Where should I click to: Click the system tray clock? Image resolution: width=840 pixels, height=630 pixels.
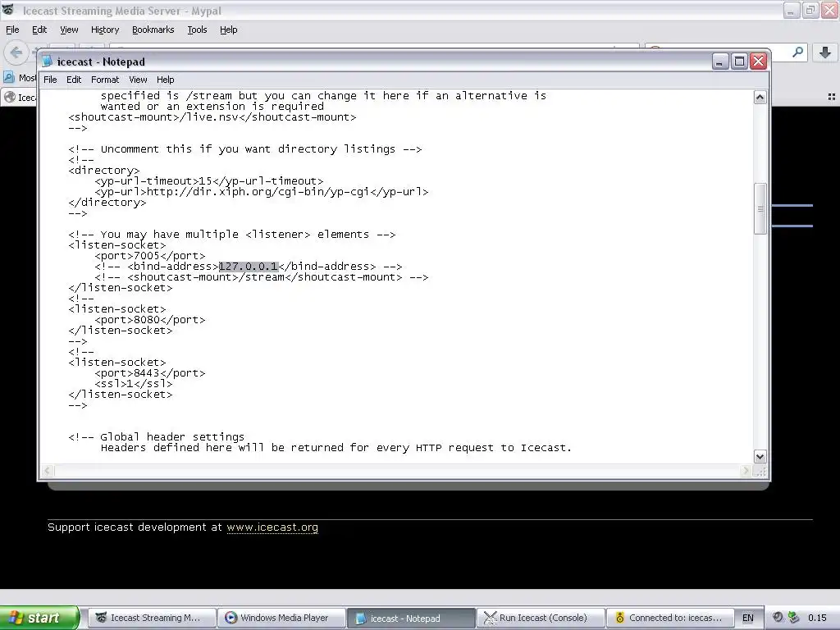[817, 618]
